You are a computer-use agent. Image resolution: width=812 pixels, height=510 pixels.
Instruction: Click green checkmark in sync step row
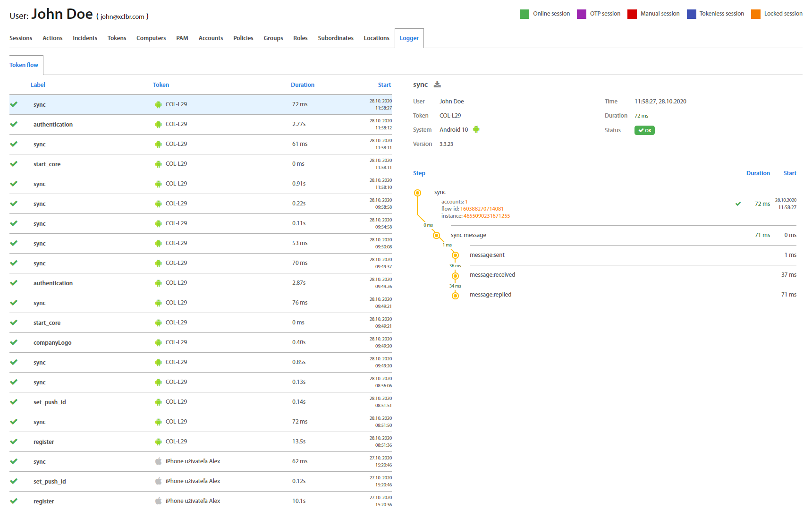tap(738, 204)
